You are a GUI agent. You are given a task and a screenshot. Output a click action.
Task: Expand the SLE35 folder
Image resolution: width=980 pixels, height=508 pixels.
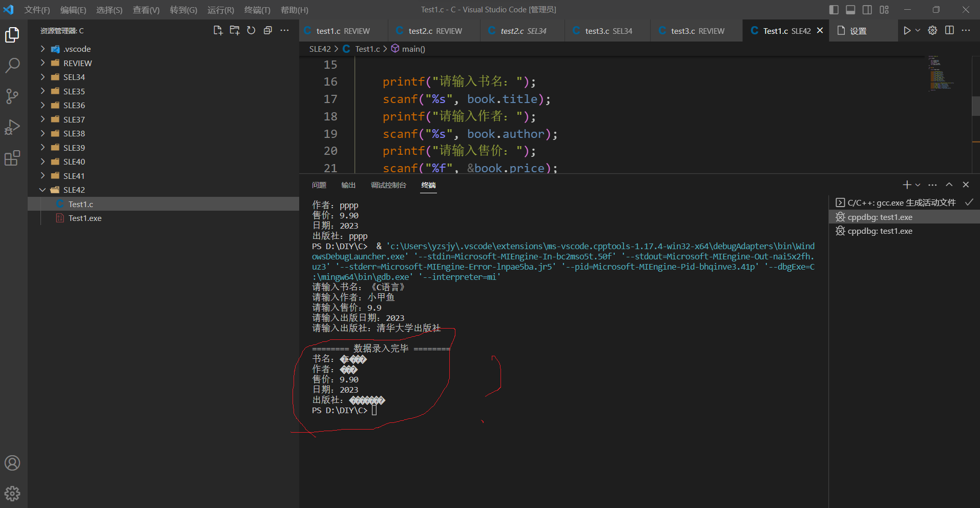pos(43,91)
